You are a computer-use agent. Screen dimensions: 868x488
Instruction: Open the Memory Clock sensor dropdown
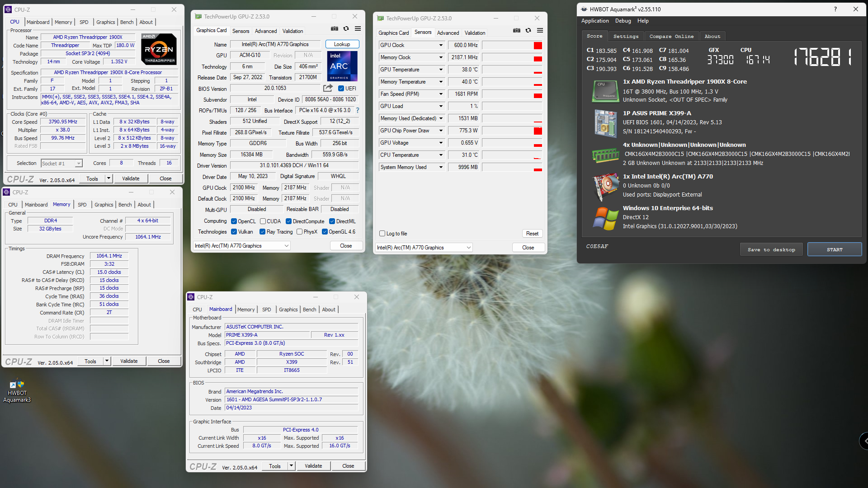[441, 57]
